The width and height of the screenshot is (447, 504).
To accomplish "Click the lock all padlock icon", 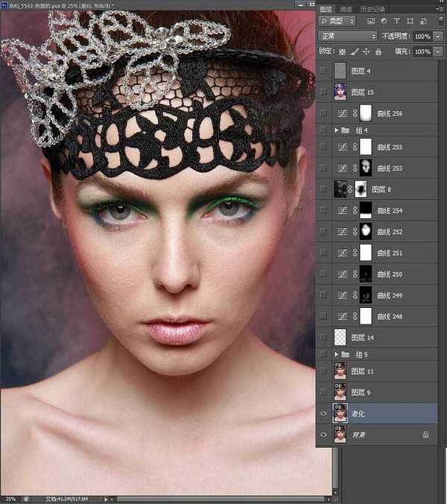I will [378, 51].
